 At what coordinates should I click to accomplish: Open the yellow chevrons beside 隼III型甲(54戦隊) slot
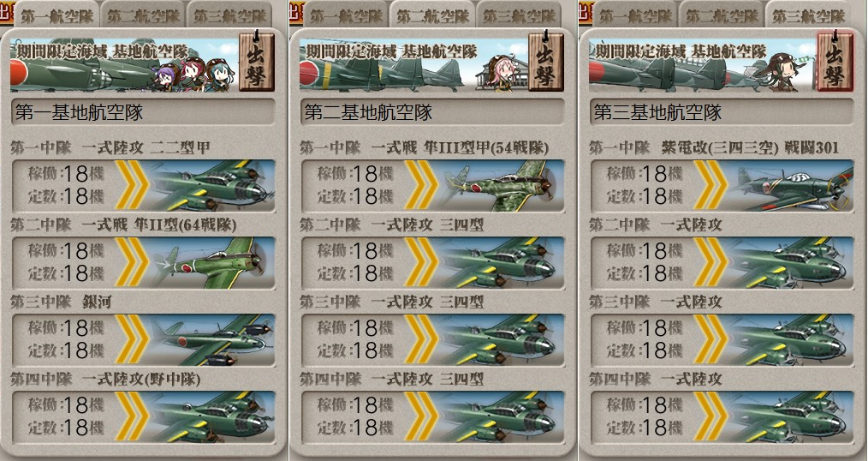(421, 185)
